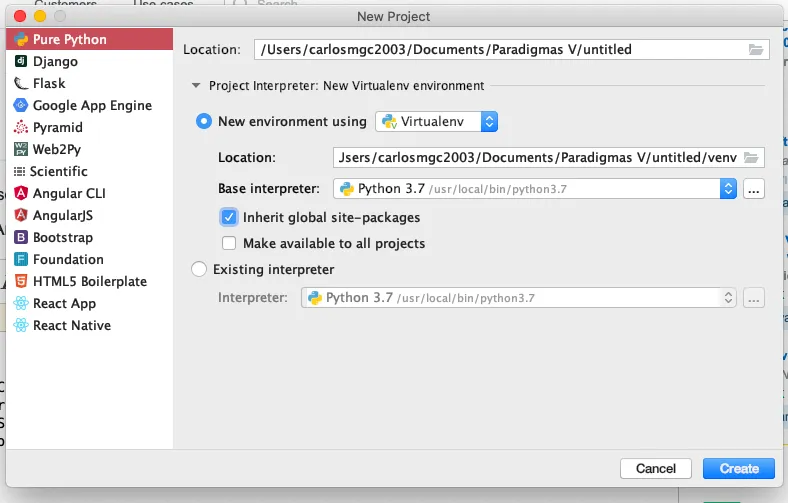Select the HTML5 Boilerplate icon
The image size is (788, 503).
21,281
